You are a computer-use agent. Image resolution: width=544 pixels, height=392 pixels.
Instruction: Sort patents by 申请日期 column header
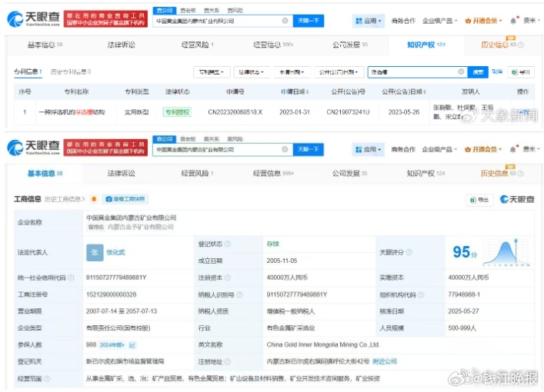pos(295,91)
